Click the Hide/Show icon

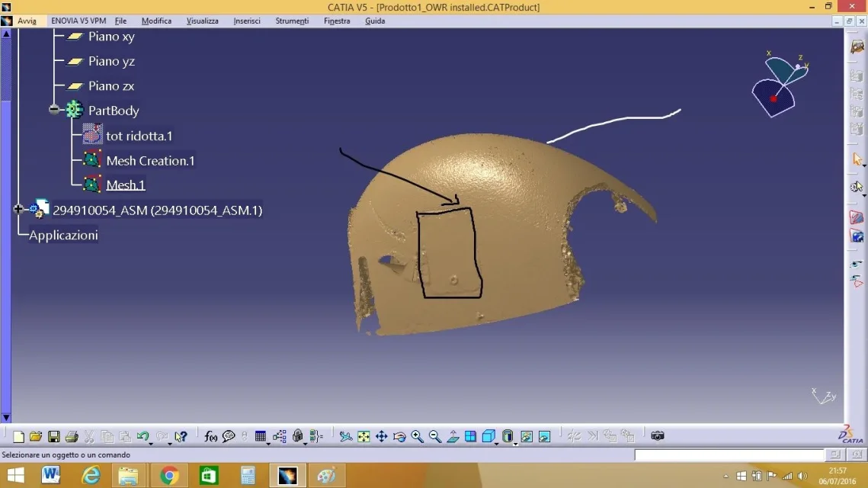[527, 436]
